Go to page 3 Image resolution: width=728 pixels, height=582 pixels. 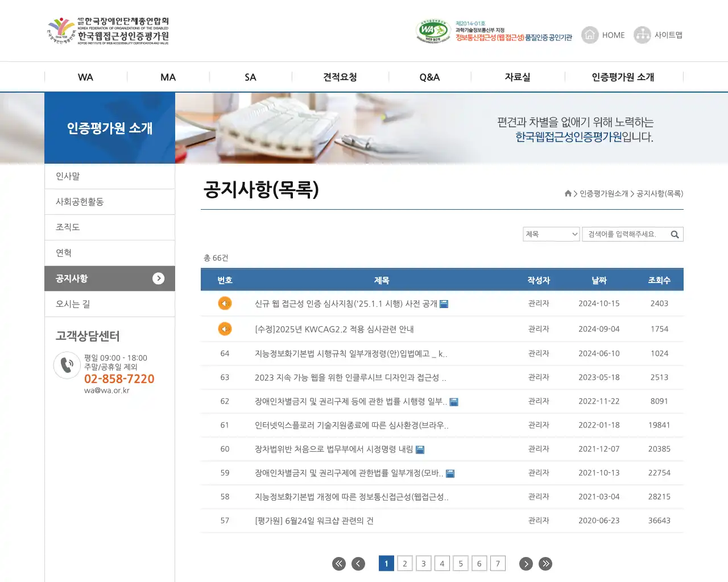point(423,564)
